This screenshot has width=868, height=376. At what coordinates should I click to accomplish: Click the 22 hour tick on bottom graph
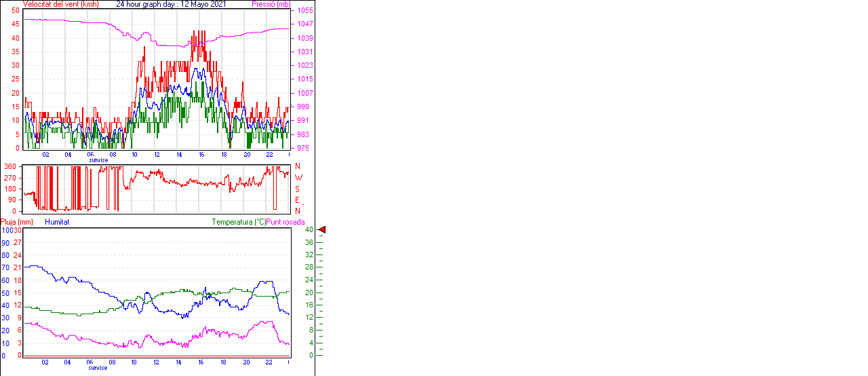click(269, 362)
